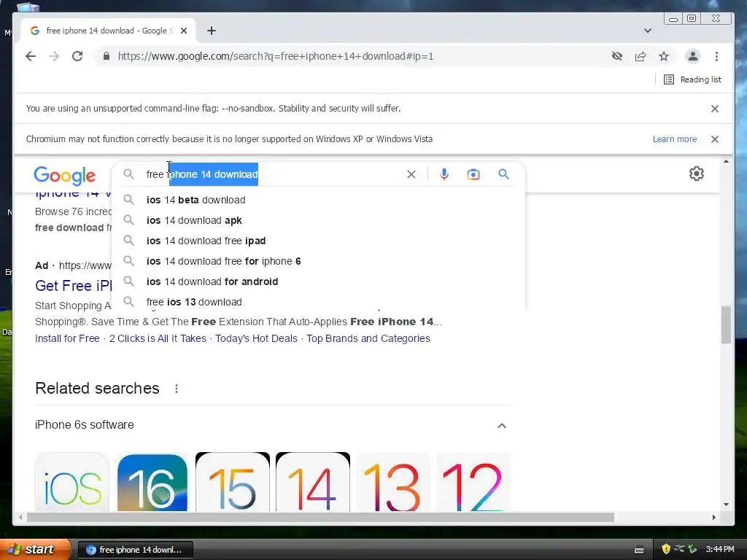747x560 pixels.
Task: Bookmark this page with the star icon
Action: tap(664, 56)
